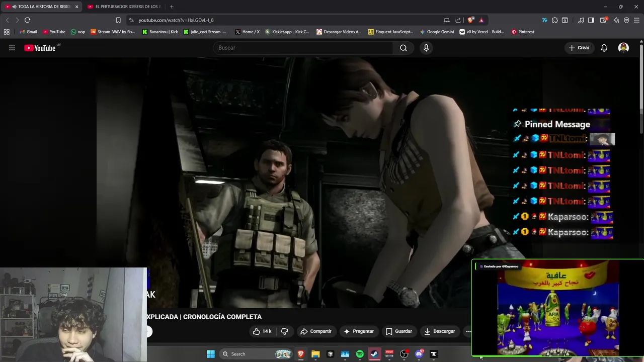Open Discord from the taskbar
Screen dimensions: 644x362
pyautogui.click(x=419, y=354)
